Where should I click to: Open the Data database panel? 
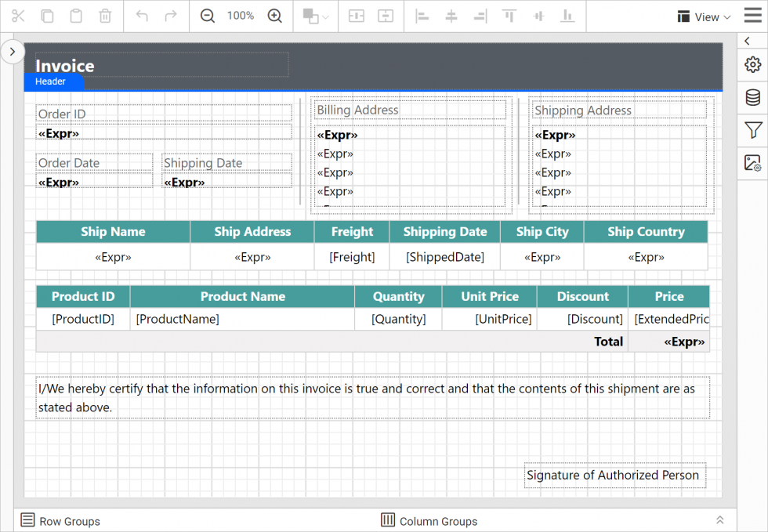753,97
